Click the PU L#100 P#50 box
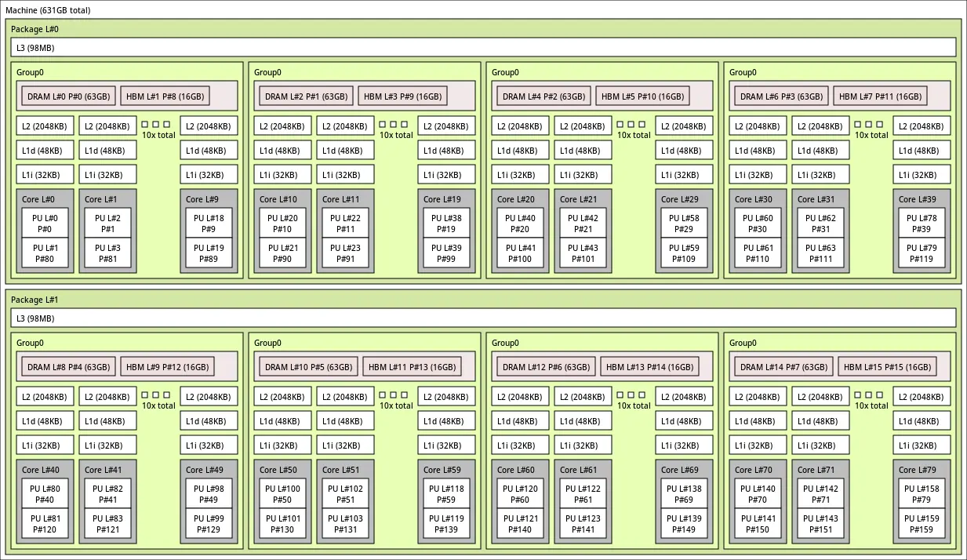This screenshot has height=560, width=967. pos(283,494)
